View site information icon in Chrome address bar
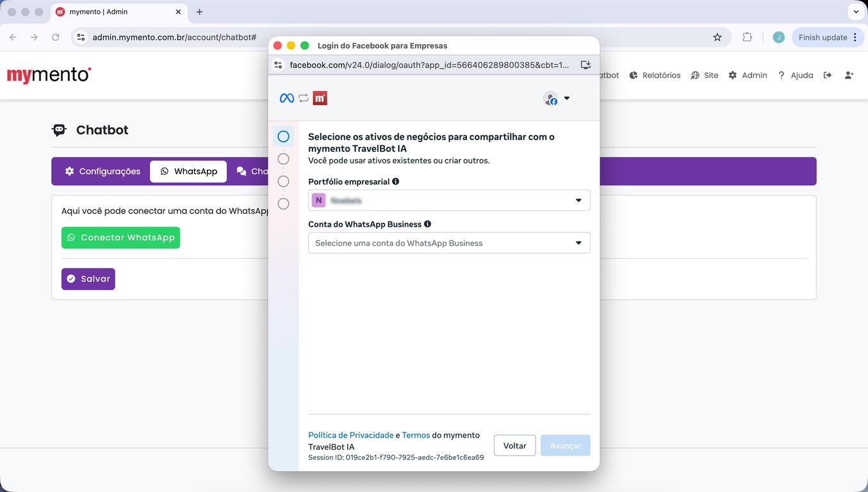The height and width of the screenshot is (492, 868). coord(81,37)
